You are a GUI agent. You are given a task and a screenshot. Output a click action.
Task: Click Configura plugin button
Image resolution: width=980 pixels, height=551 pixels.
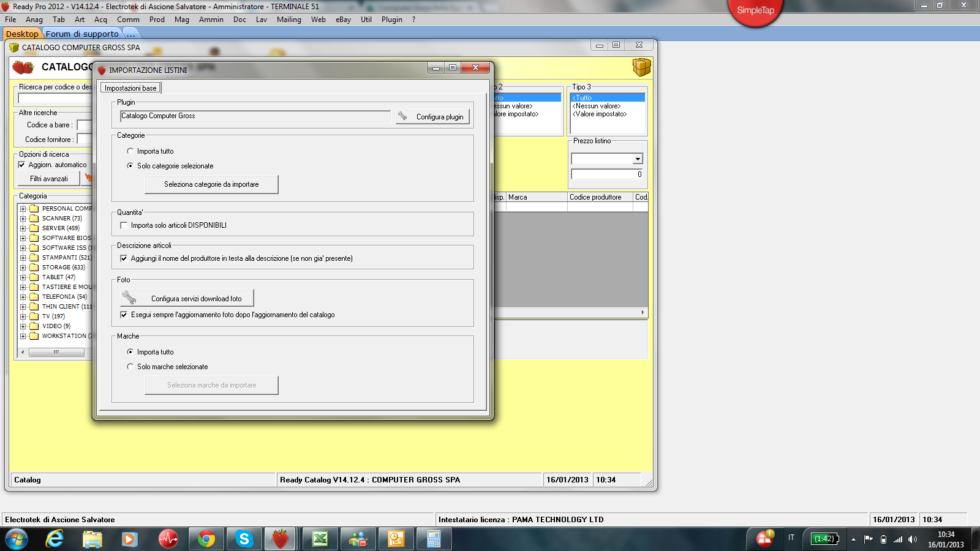[432, 116]
